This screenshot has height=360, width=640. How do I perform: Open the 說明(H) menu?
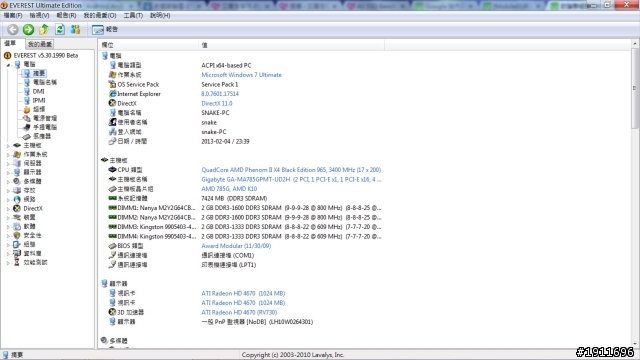tap(160, 15)
